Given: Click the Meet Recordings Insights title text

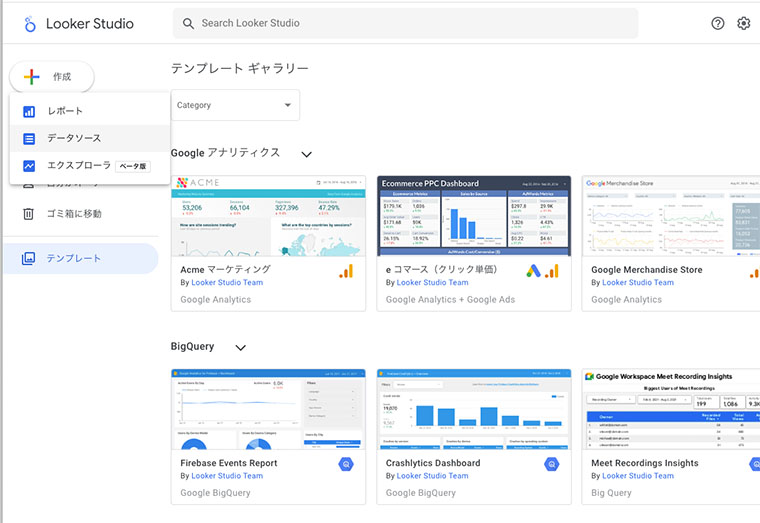Looking at the screenshot, I should pos(645,463).
